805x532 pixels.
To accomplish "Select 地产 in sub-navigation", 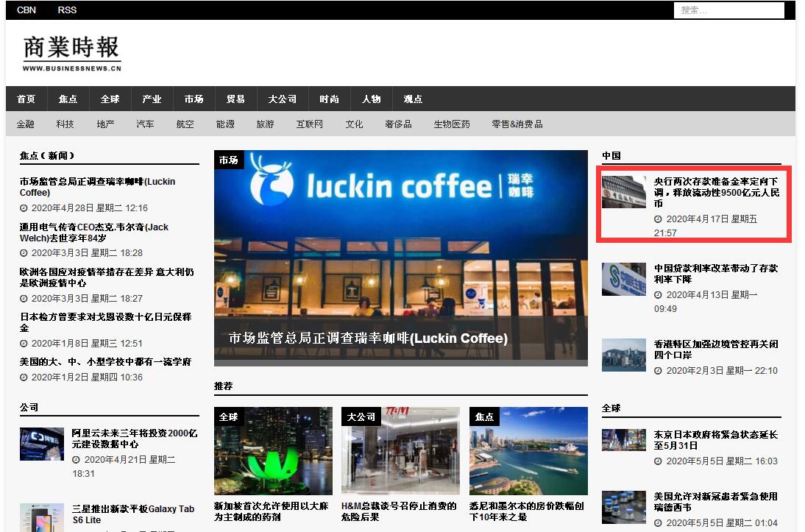I will pyautogui.click(x=105, y=124).
